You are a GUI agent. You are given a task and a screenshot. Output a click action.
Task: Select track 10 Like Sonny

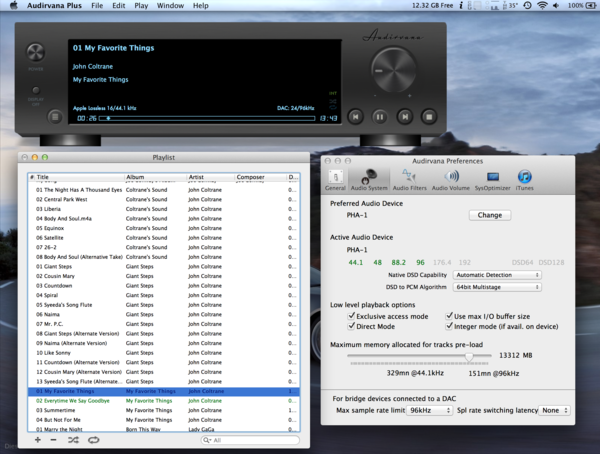click(x=164, y=353)
